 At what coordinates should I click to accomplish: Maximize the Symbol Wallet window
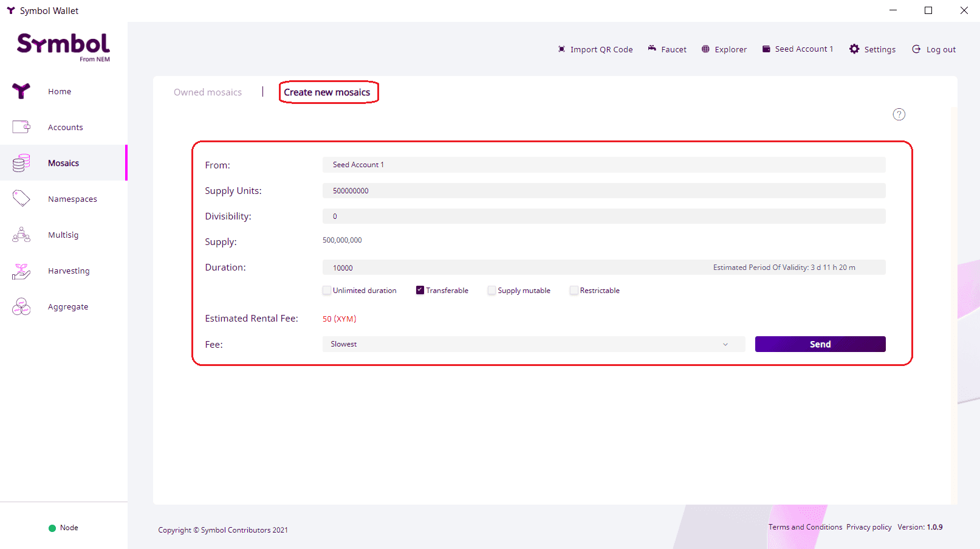click(x=928, y=10)
